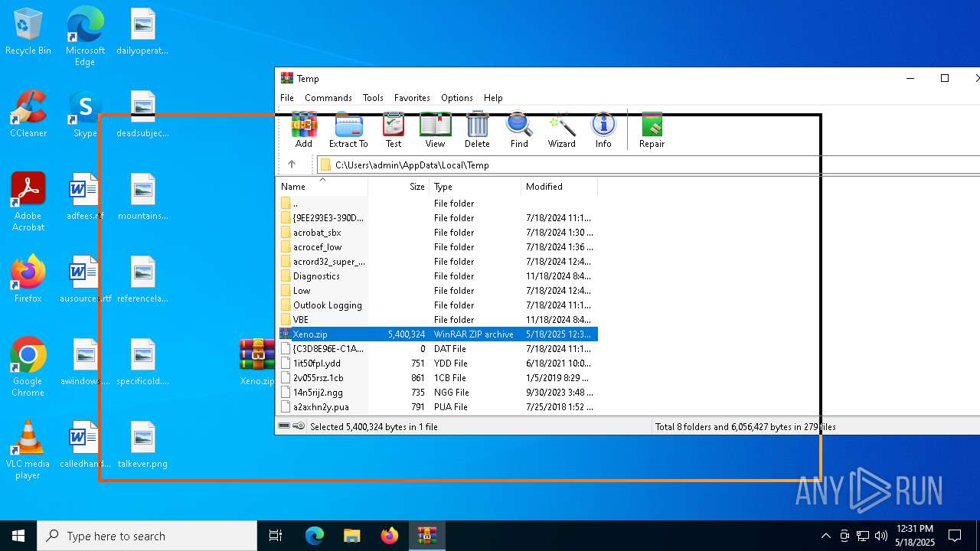Screen dimensions: 980x551
Task: Click the Repair archive icon
Action: [x=652, y=129]
